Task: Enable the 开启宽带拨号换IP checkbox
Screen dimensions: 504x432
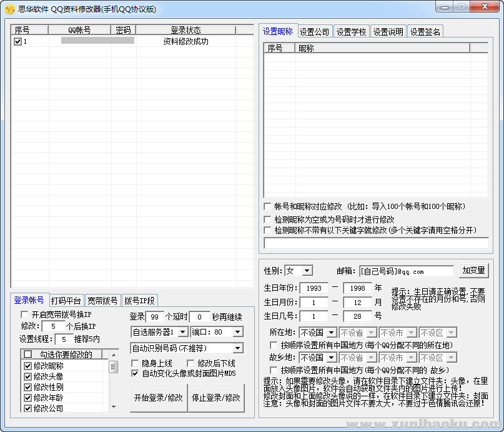Action: 25,314
